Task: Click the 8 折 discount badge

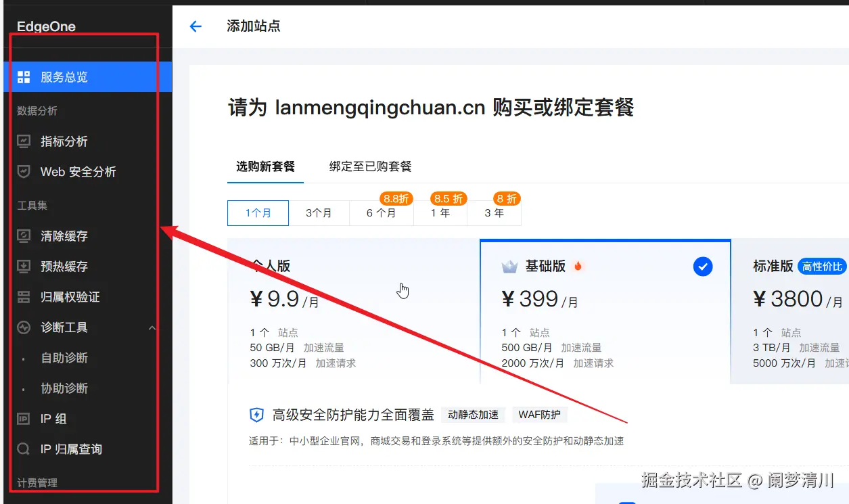Action: pos(507,199)
